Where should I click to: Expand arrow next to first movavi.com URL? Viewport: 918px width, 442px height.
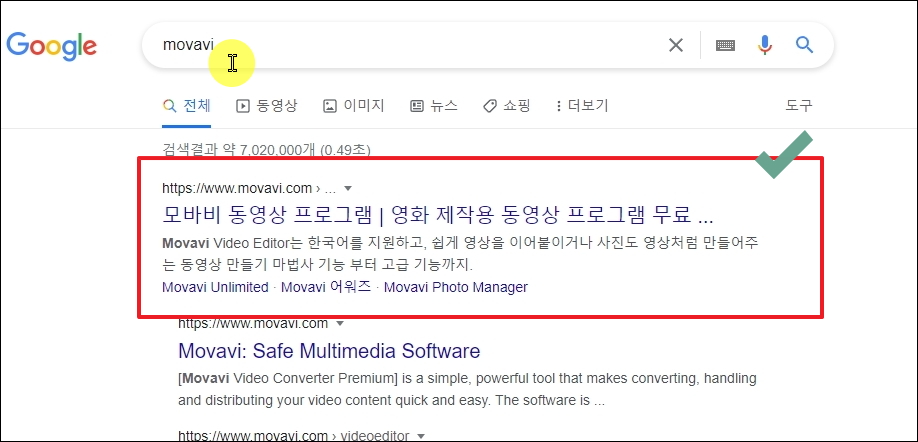[x=348, y=189]
